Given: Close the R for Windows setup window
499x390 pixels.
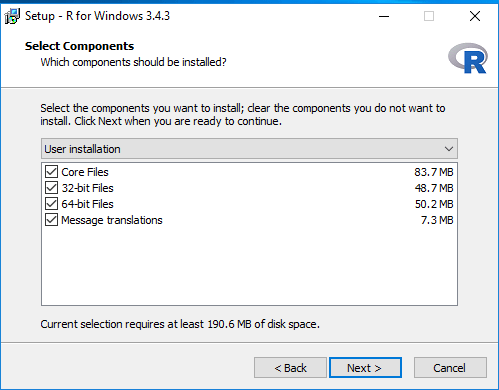Looking at the screenshot, I should [475, 16].
